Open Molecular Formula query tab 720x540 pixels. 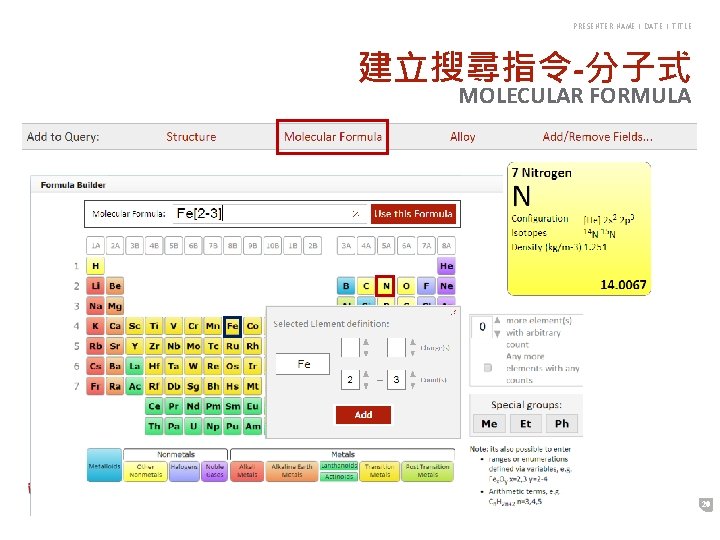(x=332, y=137)
